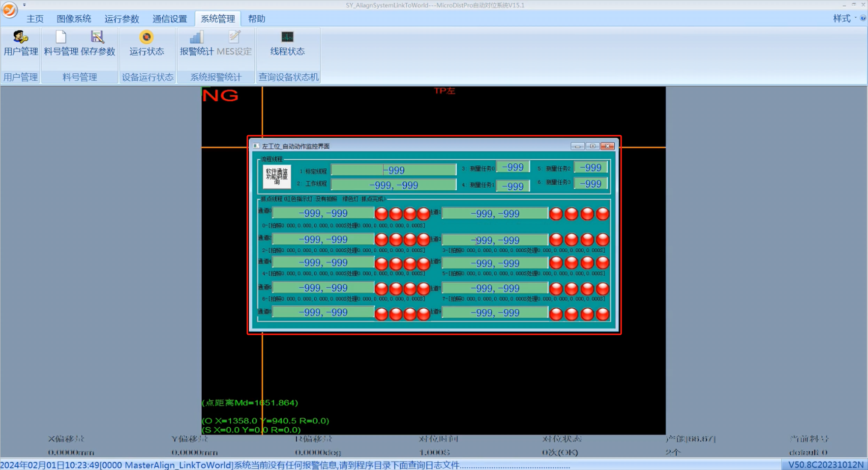This screenshot has width=868, height=470.
Task: Expand quick access toolbar dropdown arrow
Action: click(x=24, y=5)
